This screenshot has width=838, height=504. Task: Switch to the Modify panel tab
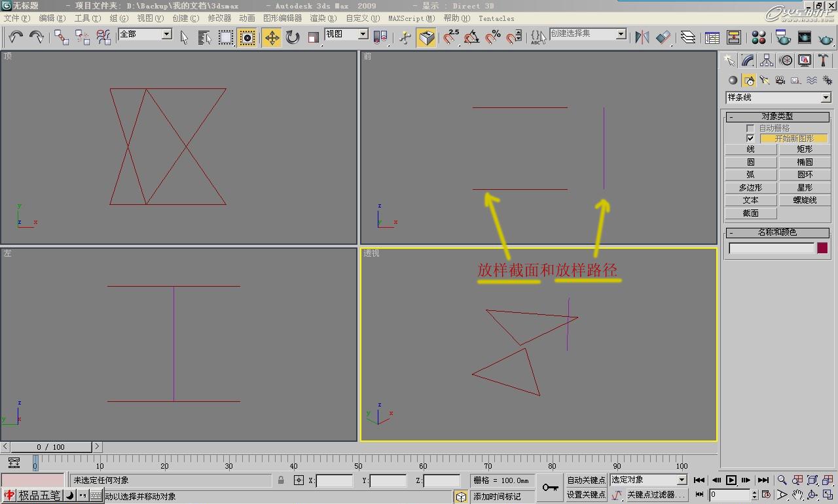748,60
